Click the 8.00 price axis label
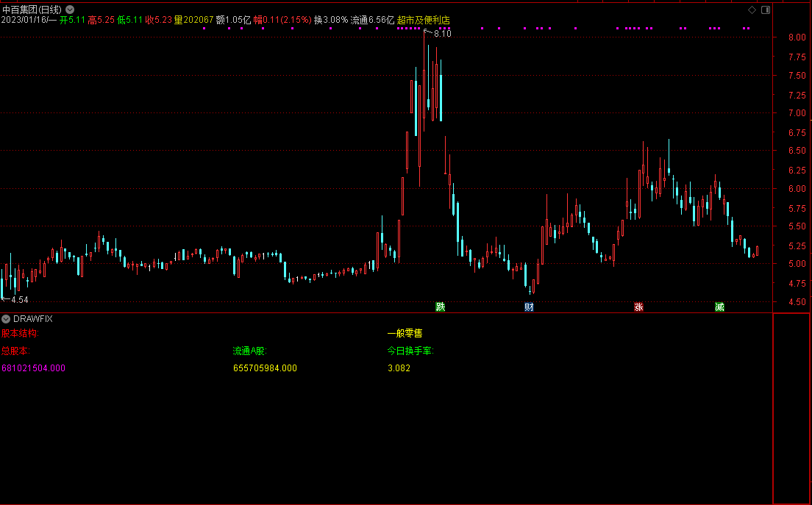 pos(797,37)
